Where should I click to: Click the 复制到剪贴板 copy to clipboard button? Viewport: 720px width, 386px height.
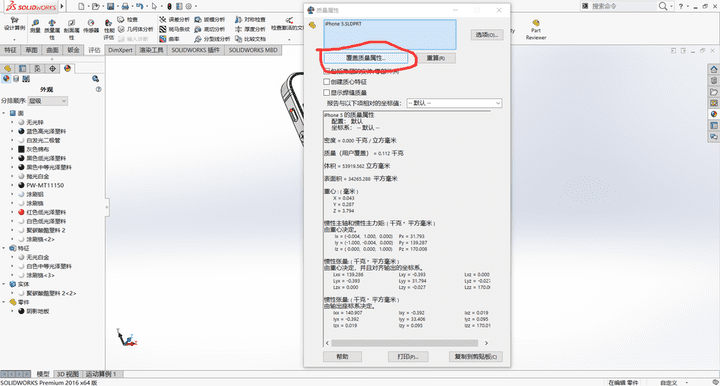click(475, 357)
